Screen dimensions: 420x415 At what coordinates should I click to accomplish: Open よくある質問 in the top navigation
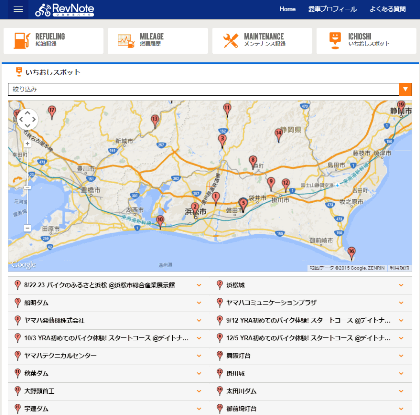click(388, 9)
